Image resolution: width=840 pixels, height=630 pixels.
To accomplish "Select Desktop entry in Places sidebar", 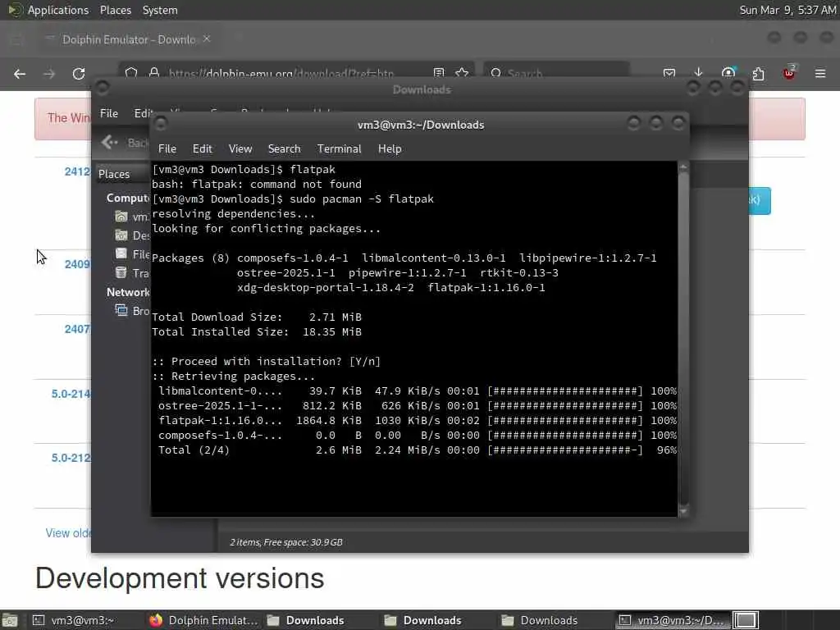I will click(x=132, y=235).
